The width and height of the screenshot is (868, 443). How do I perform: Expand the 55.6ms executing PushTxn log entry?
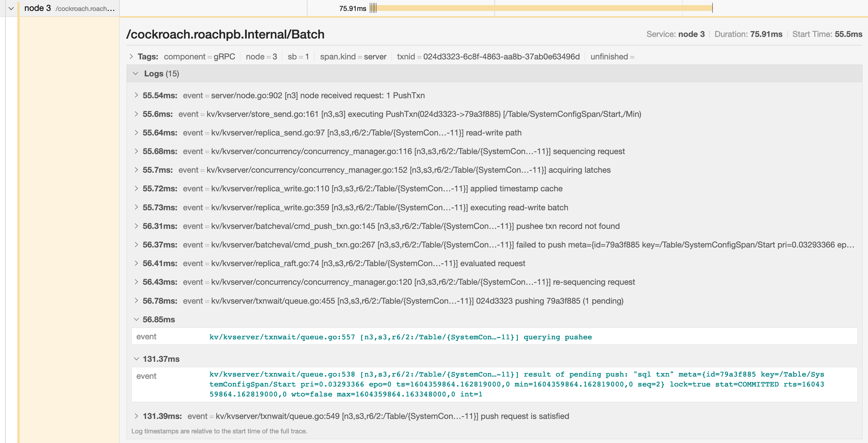tap(136, 114)
